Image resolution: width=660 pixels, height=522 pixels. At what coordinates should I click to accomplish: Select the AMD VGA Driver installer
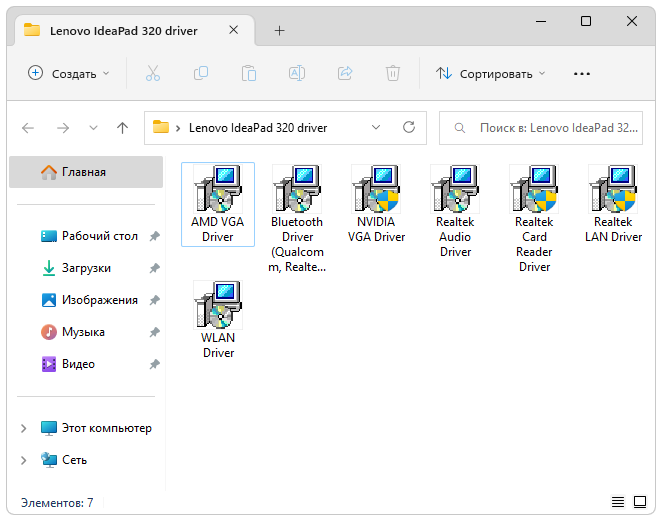coord(217,190)
